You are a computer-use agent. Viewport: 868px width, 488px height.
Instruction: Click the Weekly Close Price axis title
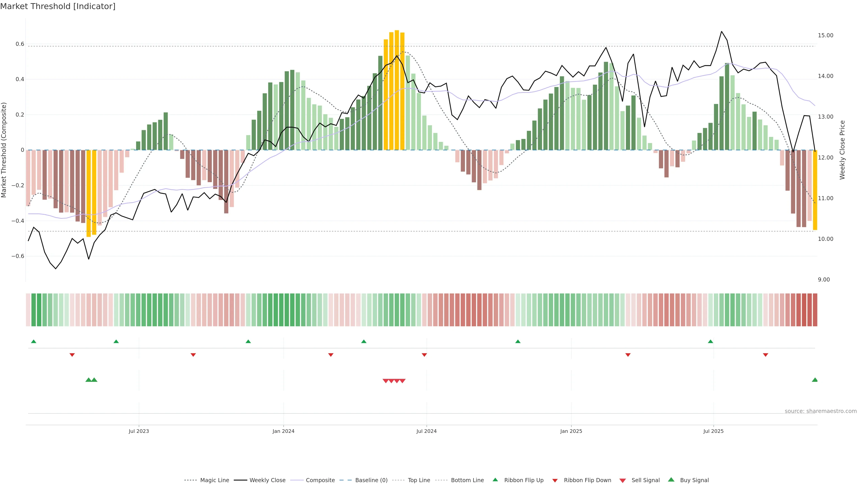pos(842,150)
